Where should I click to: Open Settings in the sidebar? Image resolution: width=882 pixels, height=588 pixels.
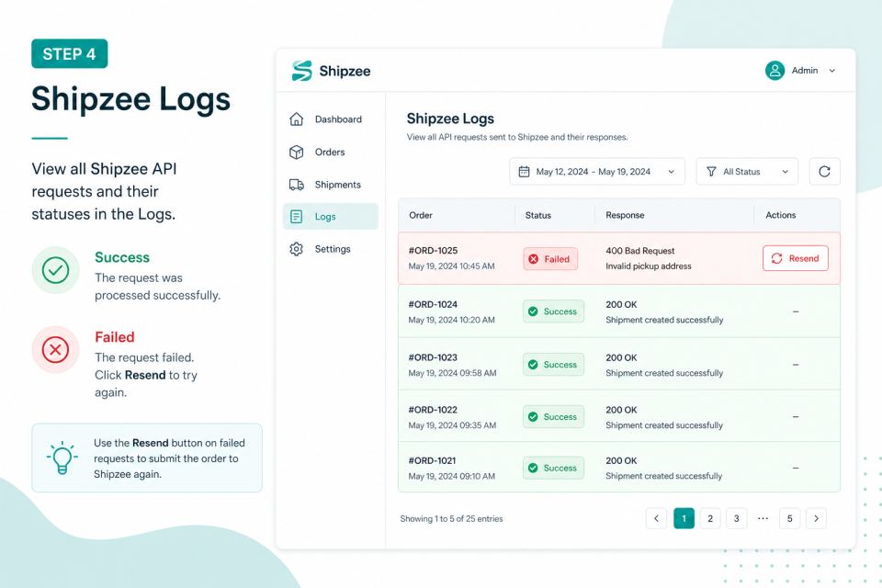click(x=330, y=249)
